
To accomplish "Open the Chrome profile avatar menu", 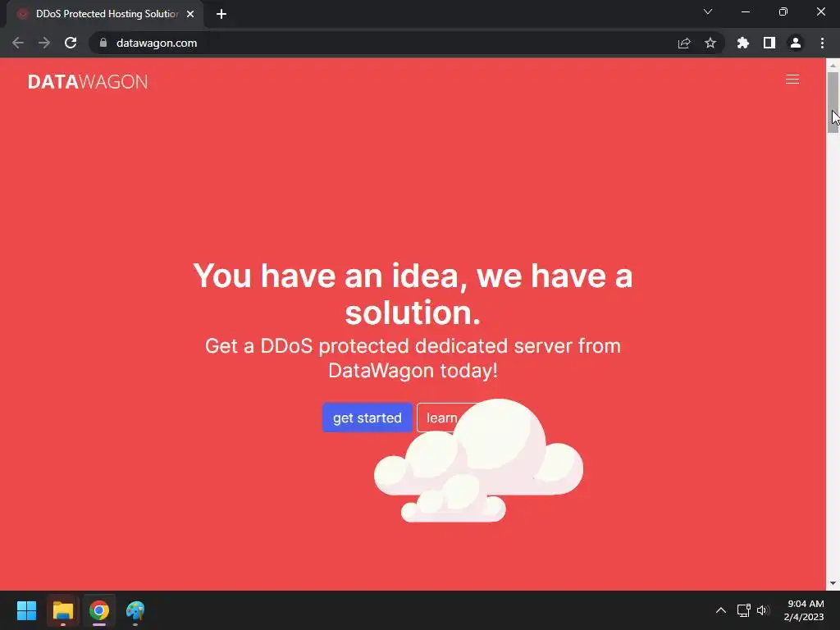I will click(796, 43).
